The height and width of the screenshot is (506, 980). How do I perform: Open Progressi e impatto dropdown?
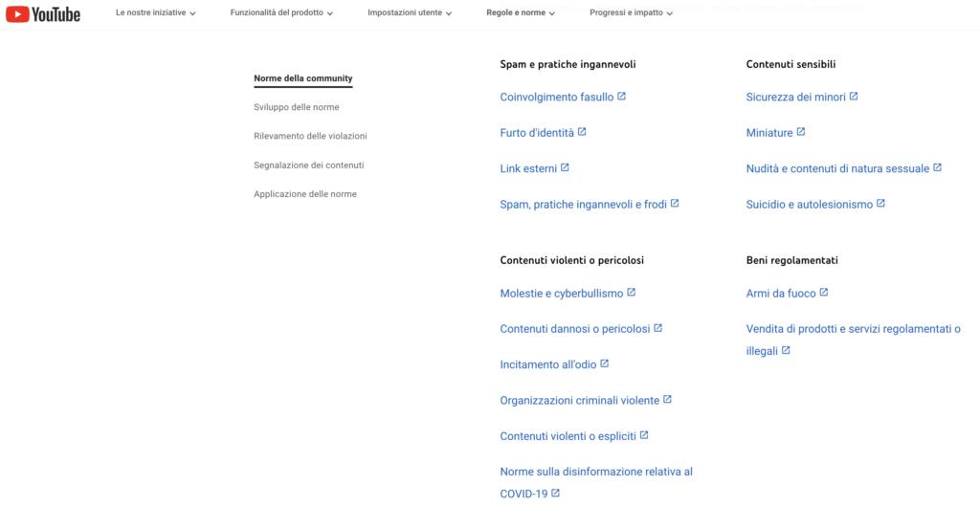631,13
